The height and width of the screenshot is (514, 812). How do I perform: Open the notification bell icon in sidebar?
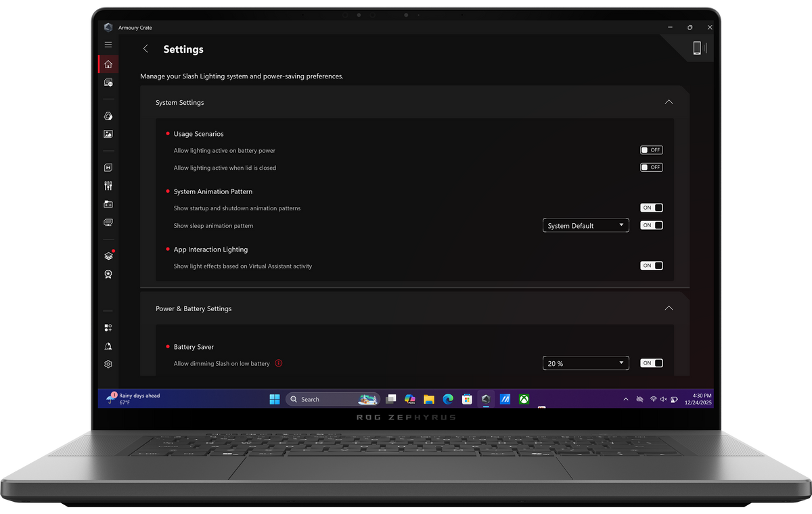click(108, 346)
